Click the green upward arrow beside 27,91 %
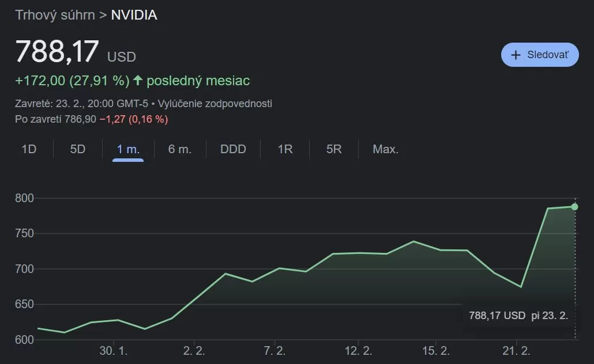The width and height of the screenshot is (594, 364). [x=137, y=81]
